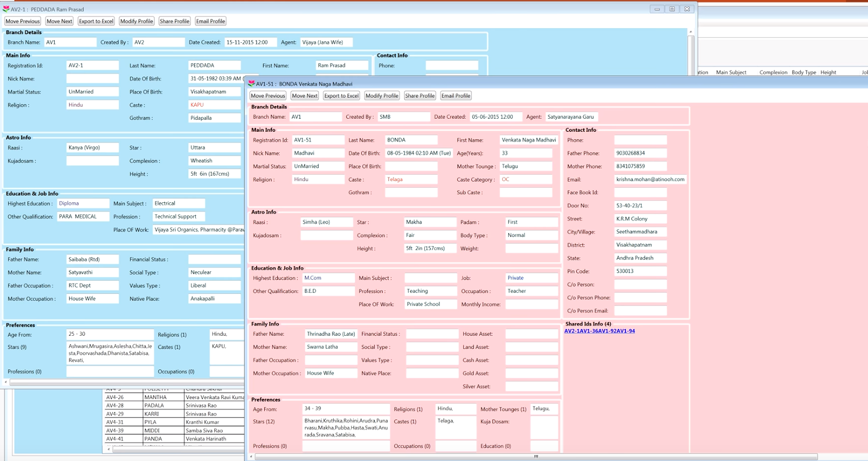Minimize the AV2-1 PEDDADA window
868x461 pixels.
pyautogui.click(x=657, y=9)
